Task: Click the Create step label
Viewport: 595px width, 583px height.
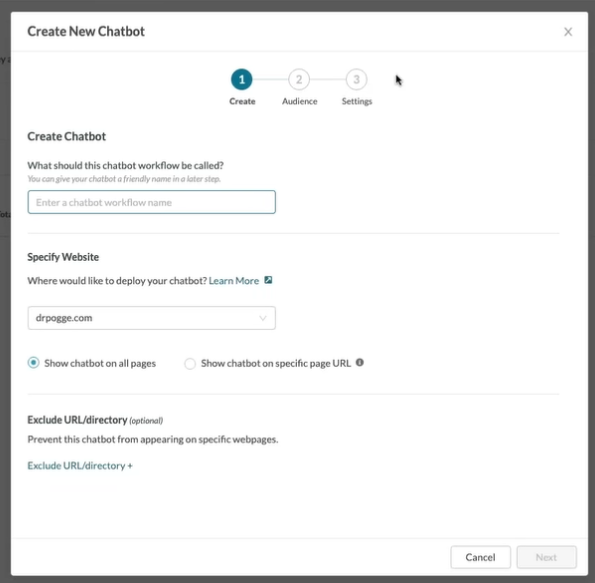Action: point(242,101)
